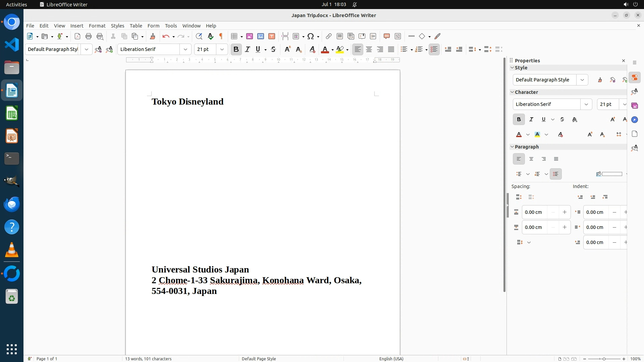Image resolution: width=644 pixels, height=362 pixels.
Task: Click English (USA) language in status bar
Action: [x=391, y=359]
